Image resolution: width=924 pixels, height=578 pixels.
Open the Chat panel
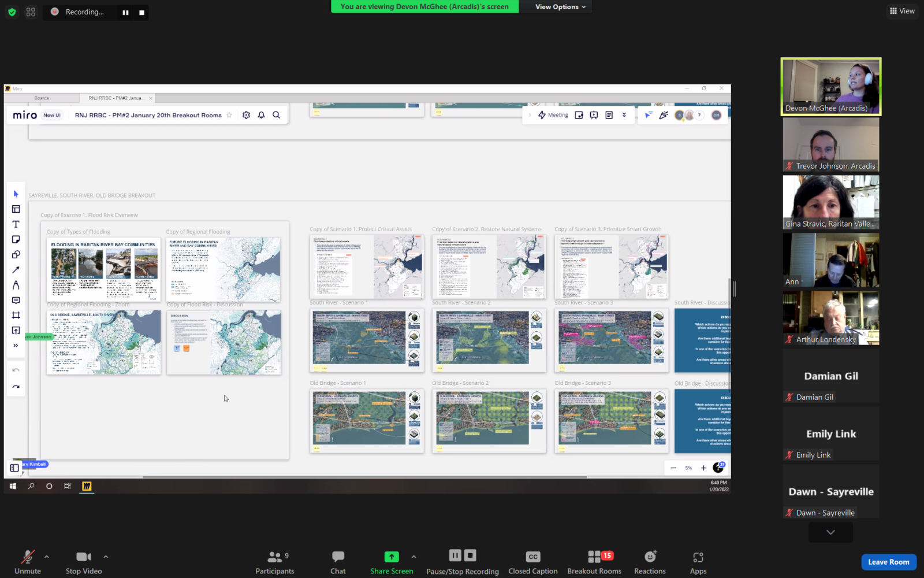338,561
